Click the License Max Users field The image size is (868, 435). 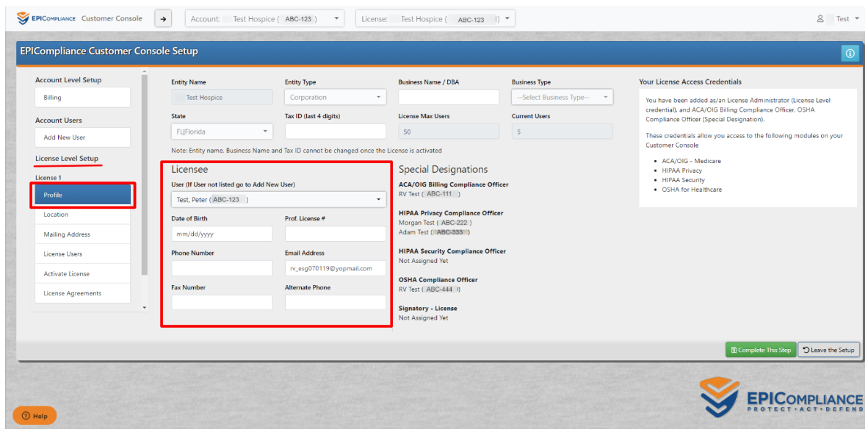pos(449,132)
